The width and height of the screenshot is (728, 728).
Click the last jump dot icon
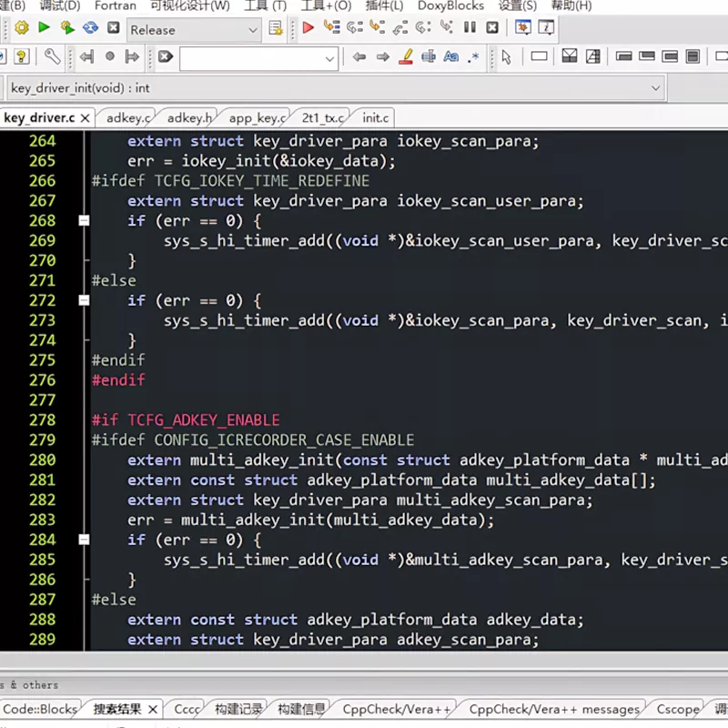(x=109, y=56)
